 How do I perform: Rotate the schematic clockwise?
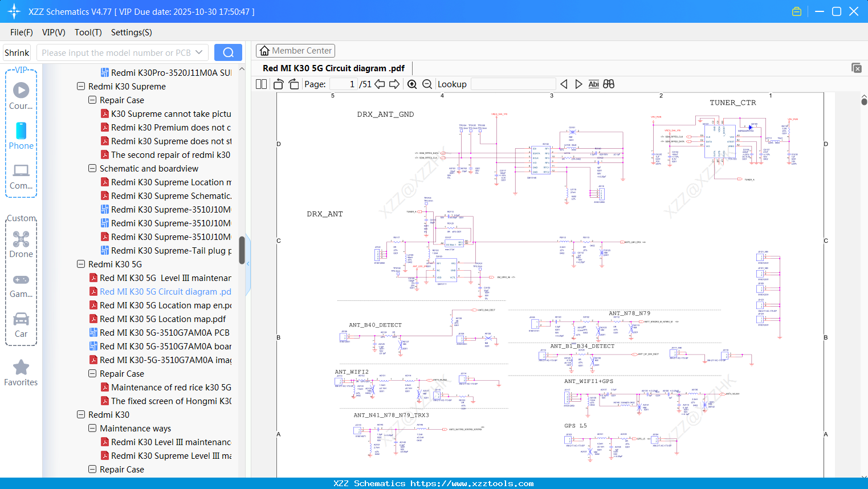click(293, 84)
